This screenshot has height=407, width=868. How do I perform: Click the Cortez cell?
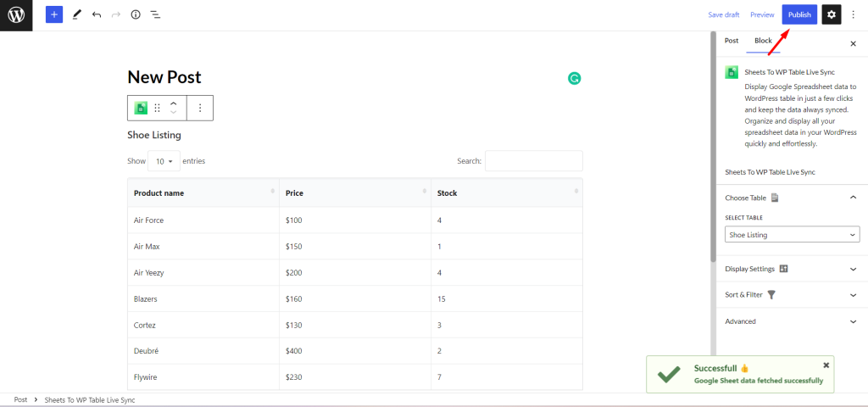pyautogui.click(x=203, y=325)
